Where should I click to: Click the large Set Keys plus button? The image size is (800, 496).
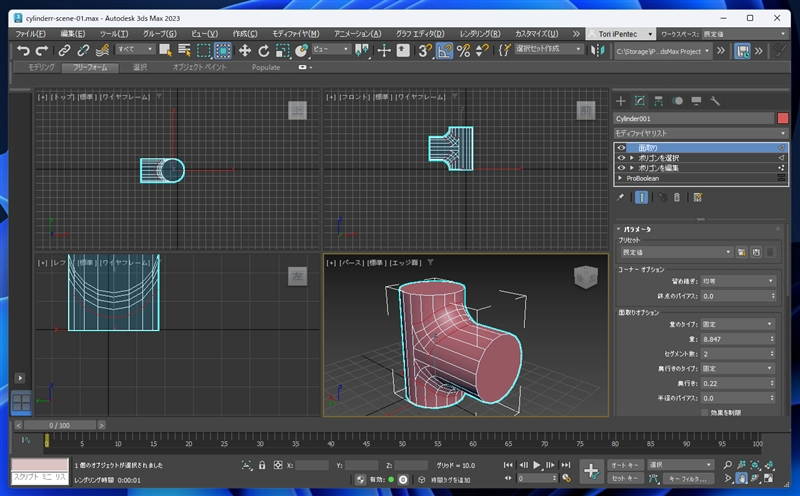591,471
